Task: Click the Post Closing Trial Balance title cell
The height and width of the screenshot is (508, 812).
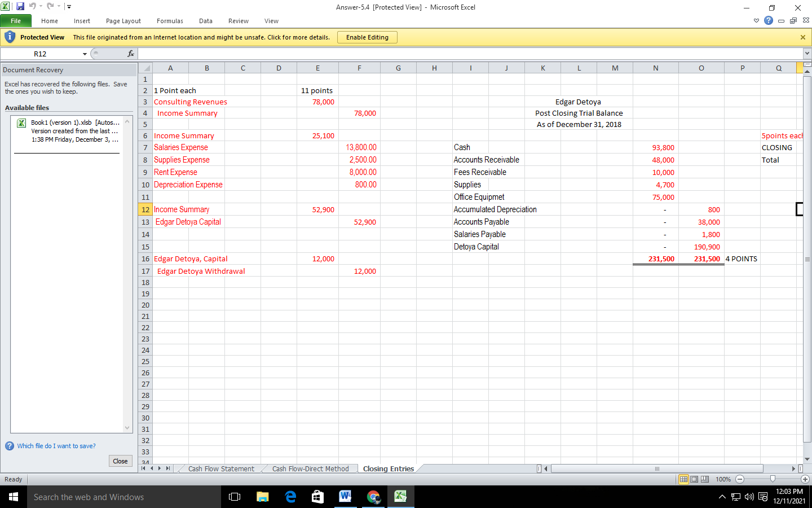Action: [x=579, y=113]
